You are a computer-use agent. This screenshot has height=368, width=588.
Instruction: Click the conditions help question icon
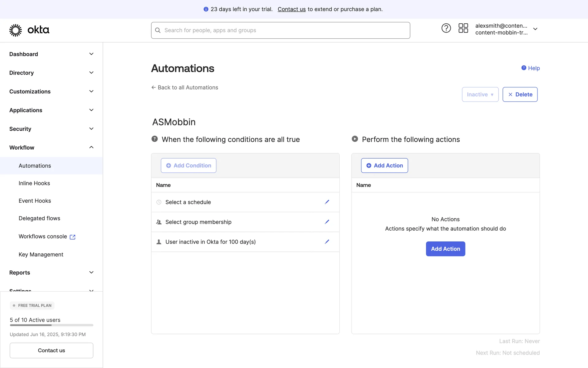pyautogui.click(x=155, y=139)
